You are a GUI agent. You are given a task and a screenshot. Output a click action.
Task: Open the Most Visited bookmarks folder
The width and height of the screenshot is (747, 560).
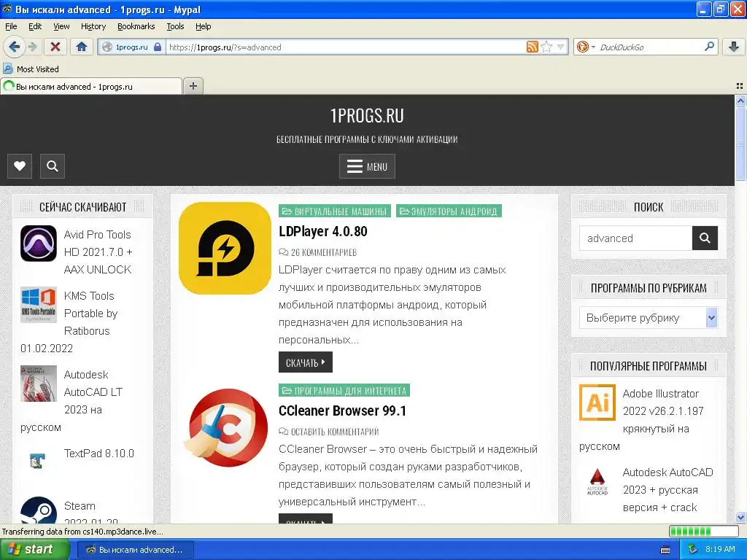click(31, 69)
